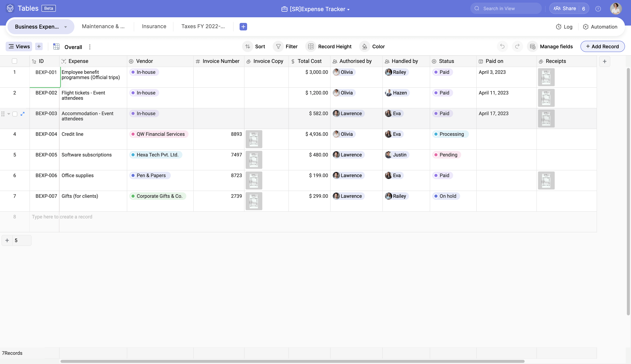This screenshot has width=631, height=364.
Task: Open the Overall view options menu
Action: point(90,47)
